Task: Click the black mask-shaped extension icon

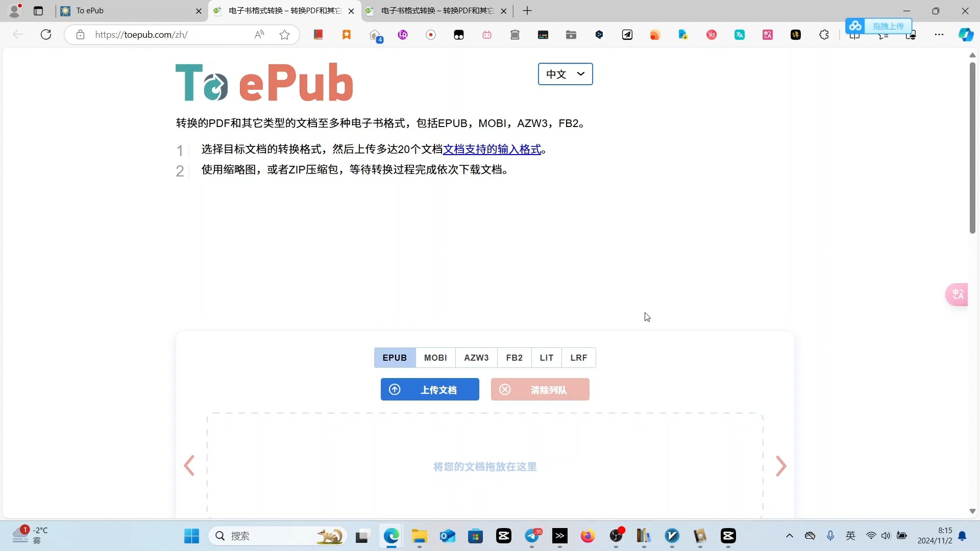Action: (459, 35)
